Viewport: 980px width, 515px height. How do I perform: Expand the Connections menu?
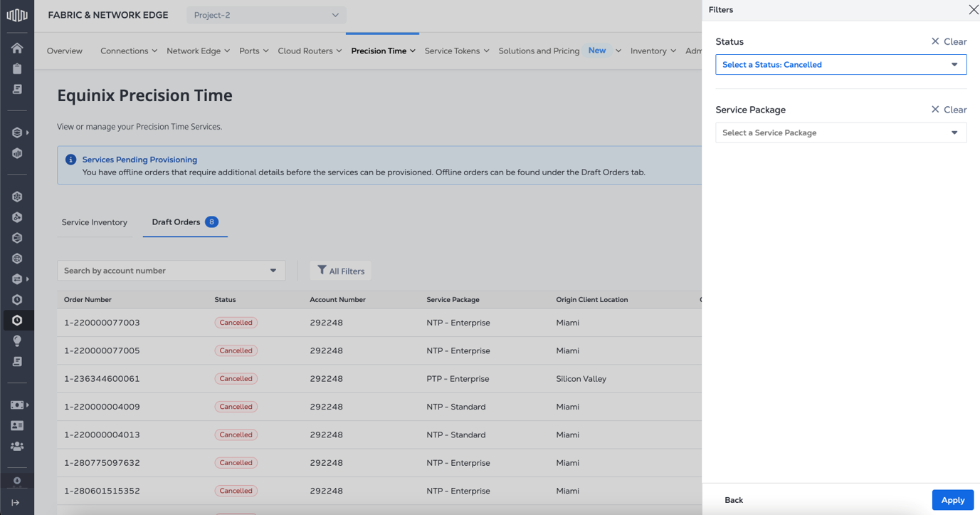click(129, 51)
